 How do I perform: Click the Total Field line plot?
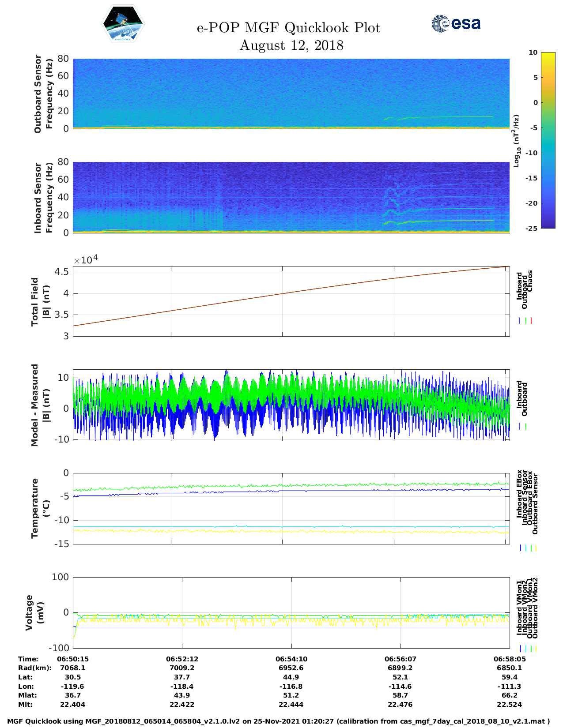291,301
